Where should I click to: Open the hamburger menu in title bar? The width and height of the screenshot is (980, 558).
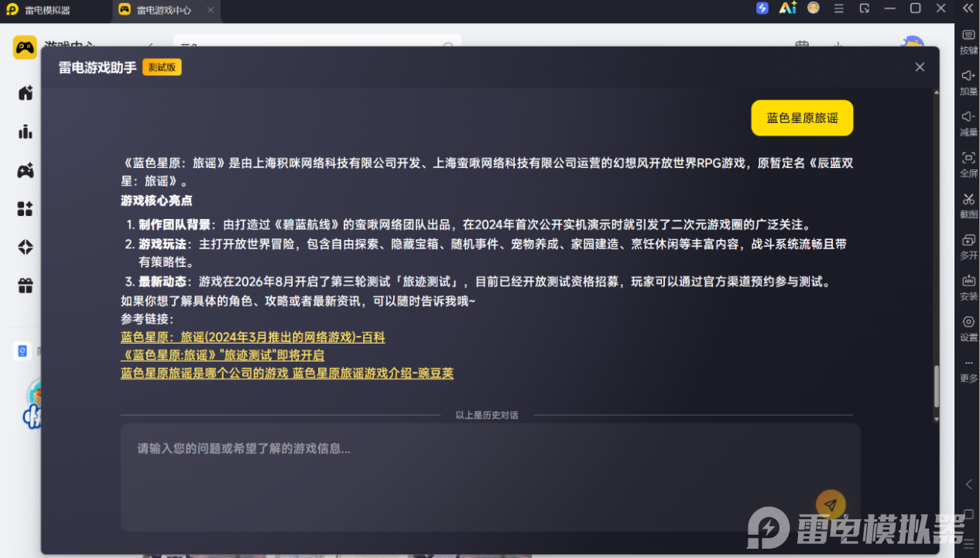[839, 9]
